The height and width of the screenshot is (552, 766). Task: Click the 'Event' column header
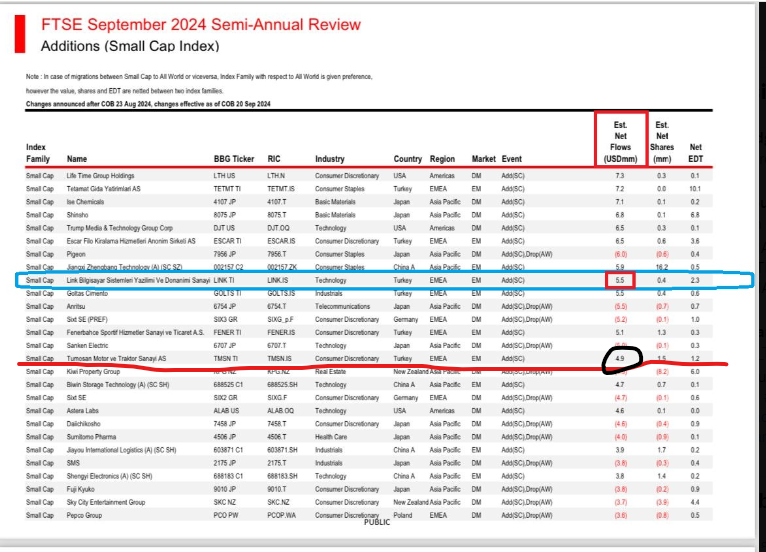click(511, 159)
